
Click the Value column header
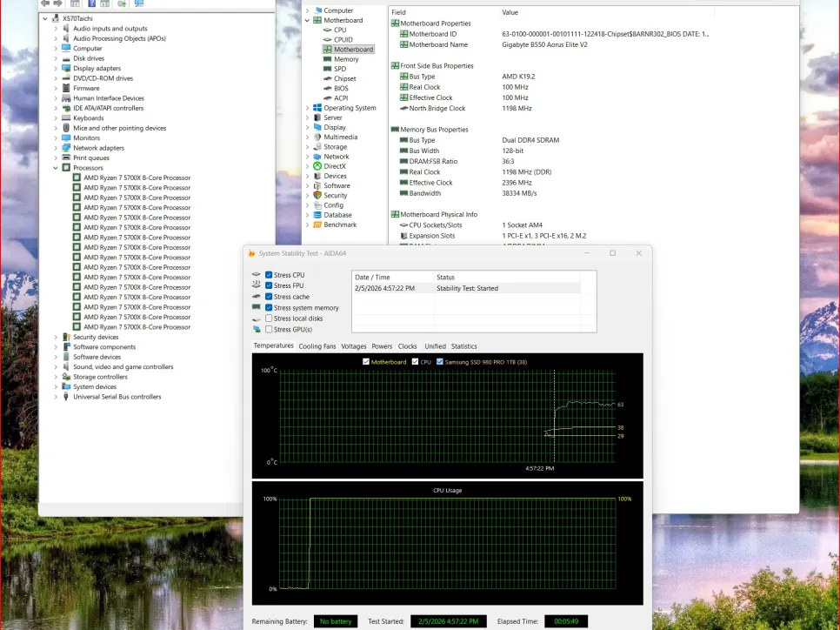point(510,12)
